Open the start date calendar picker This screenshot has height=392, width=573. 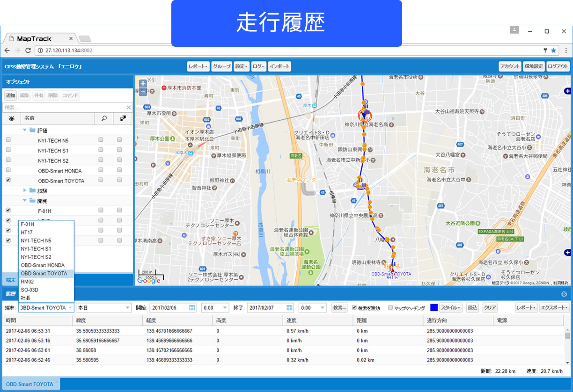[x=192, y=308]
